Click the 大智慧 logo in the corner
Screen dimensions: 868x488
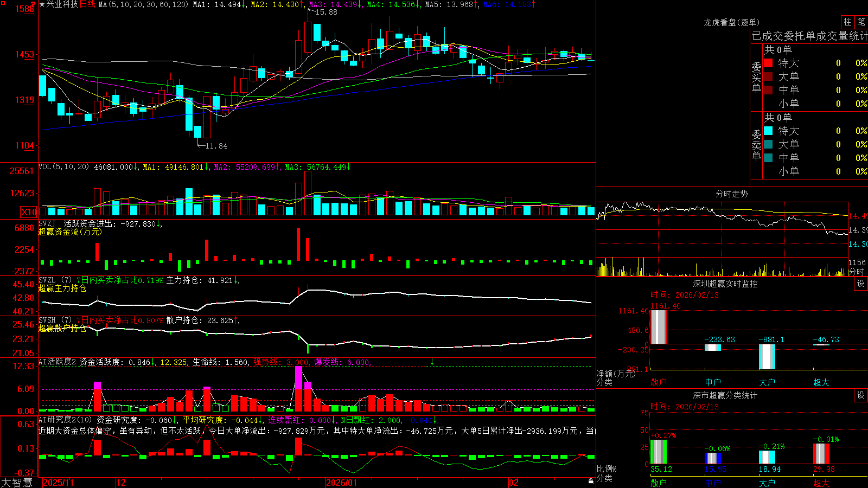(17, 483)
